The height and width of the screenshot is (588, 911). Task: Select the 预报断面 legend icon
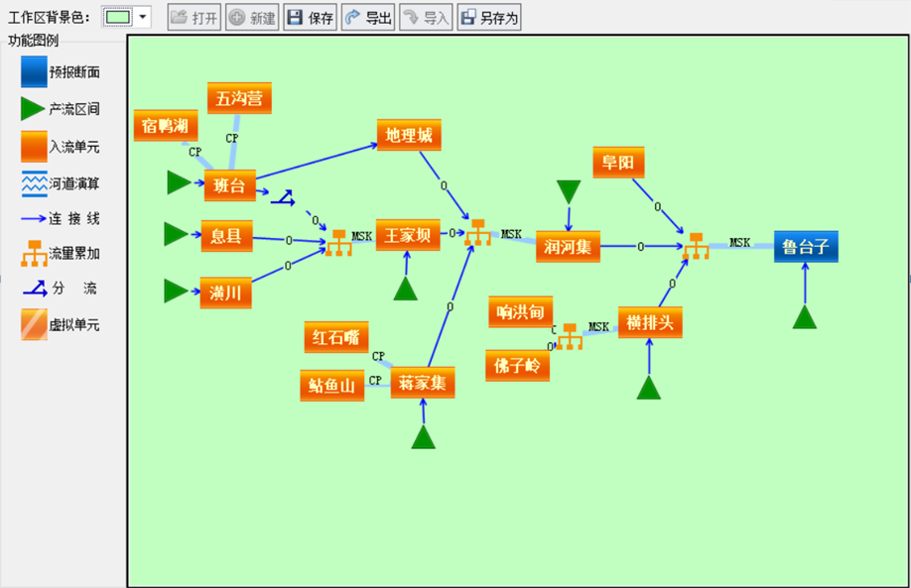click(x=34, y=72)
